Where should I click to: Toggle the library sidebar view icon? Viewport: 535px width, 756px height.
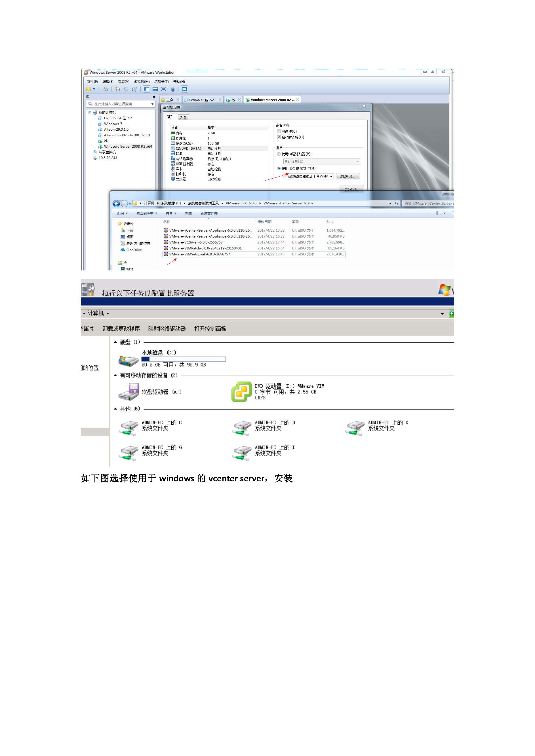pos(147,89)
